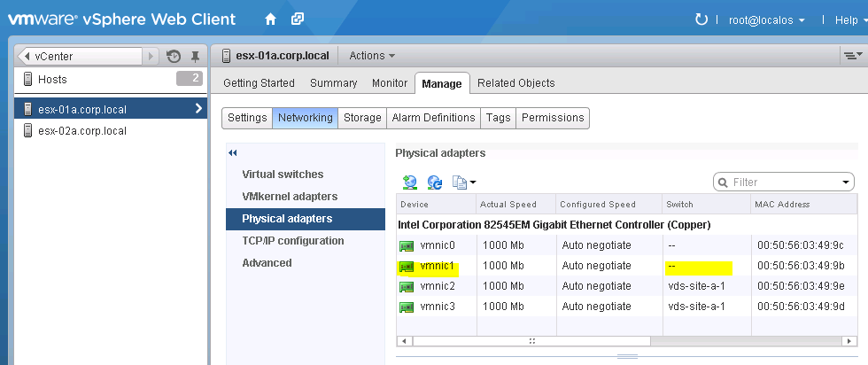Select the Manage tab
This screenshot has height=365, width=868.
pyautogui.click(x=442, y=83)
